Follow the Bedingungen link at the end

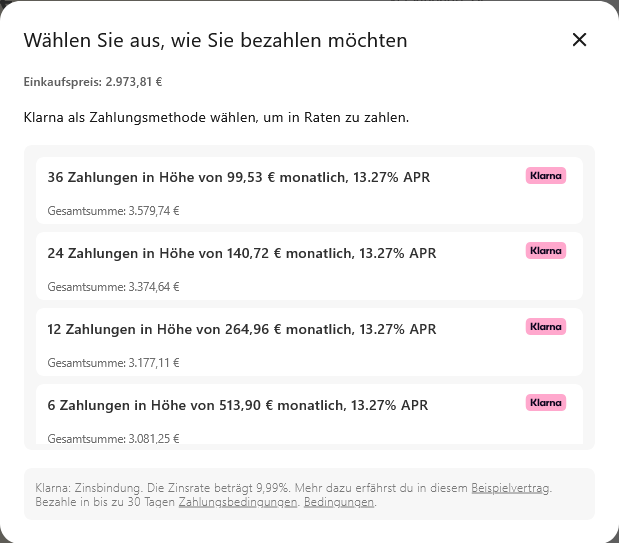point(339,502)
